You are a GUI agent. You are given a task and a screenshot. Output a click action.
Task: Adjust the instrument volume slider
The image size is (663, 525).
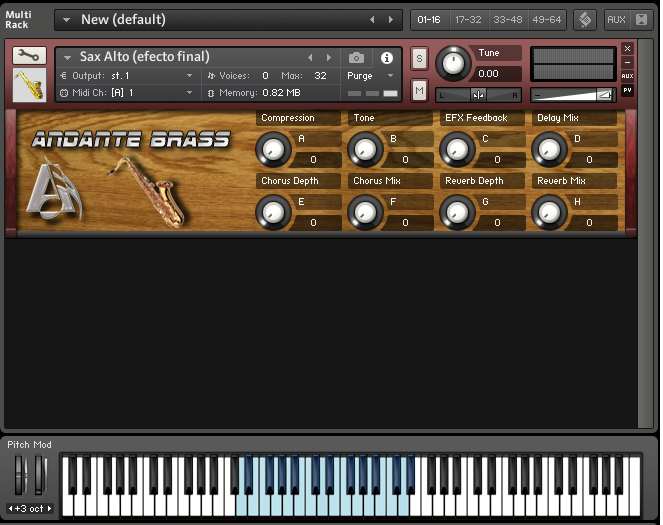pos(573,95)
